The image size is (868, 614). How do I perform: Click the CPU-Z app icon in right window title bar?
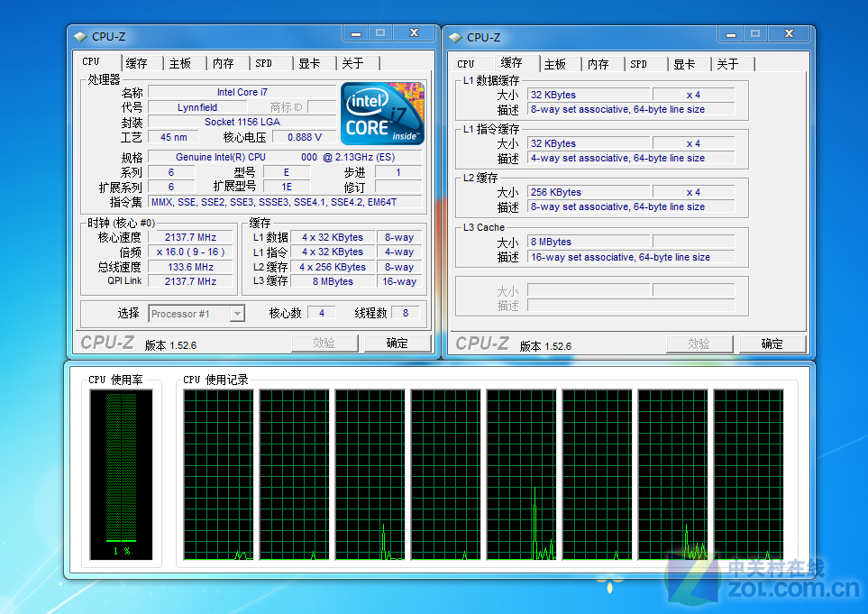coord(455,38)
